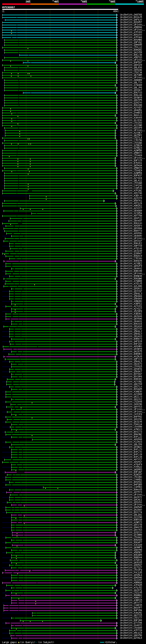Click the purple alignment bar for UniRef100_B9H4V5
The image size is (146, 644).
[60, 261]
